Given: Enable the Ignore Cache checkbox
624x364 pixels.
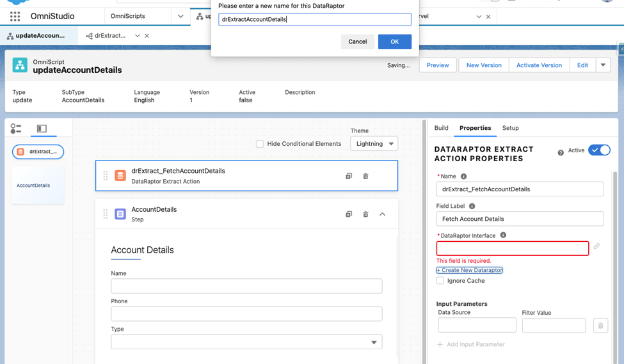Looking at the screenshot, I should click(440, 280).
